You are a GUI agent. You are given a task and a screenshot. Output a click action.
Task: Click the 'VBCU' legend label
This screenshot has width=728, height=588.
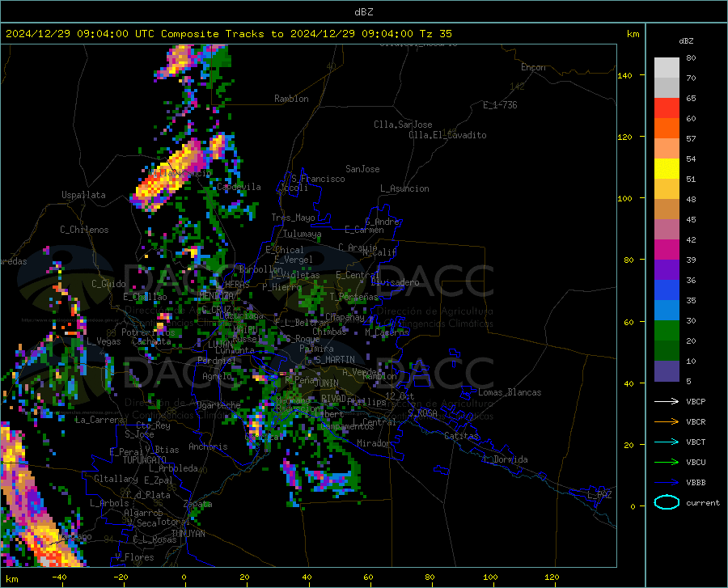coord(696,463)
